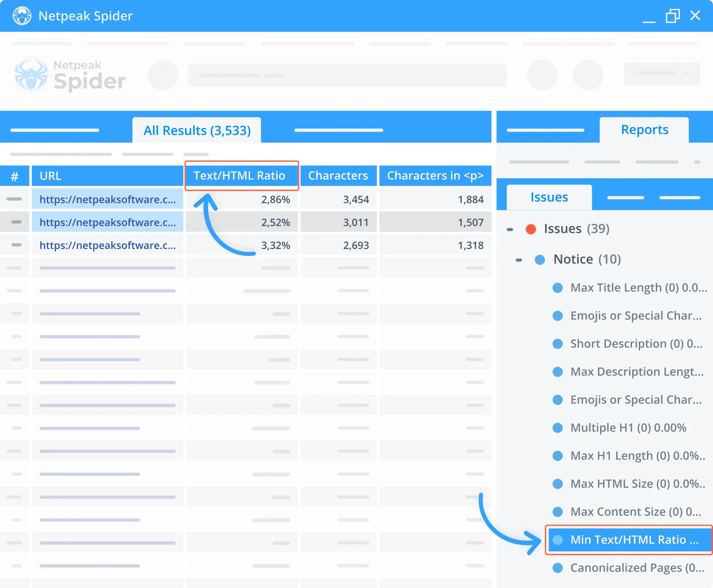The width and height of the screenshot is (713, 588).
Task: Click the blue Notice severity dot
Action: pyautogui.click(x=540, y=260)
